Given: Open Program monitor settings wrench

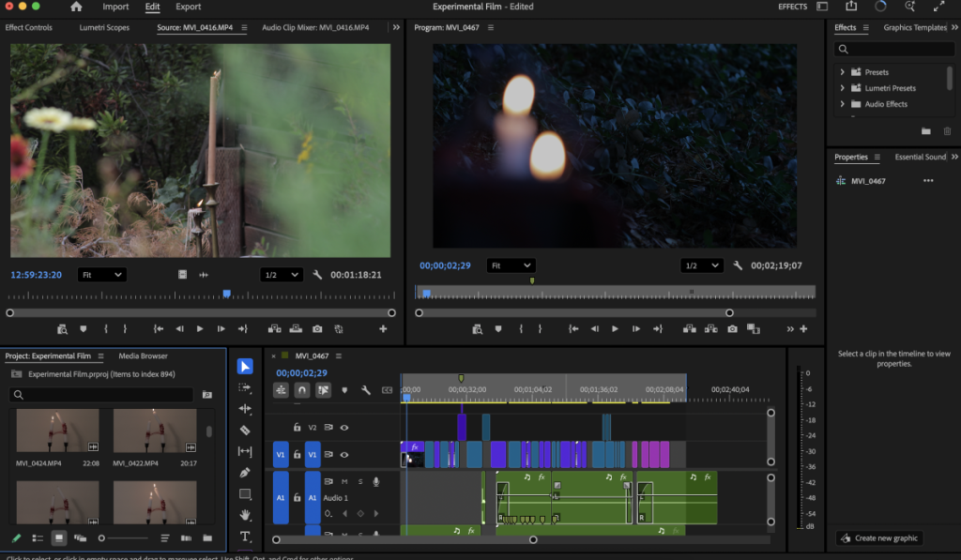Looking at the screenshot, I should pos(738,265).
